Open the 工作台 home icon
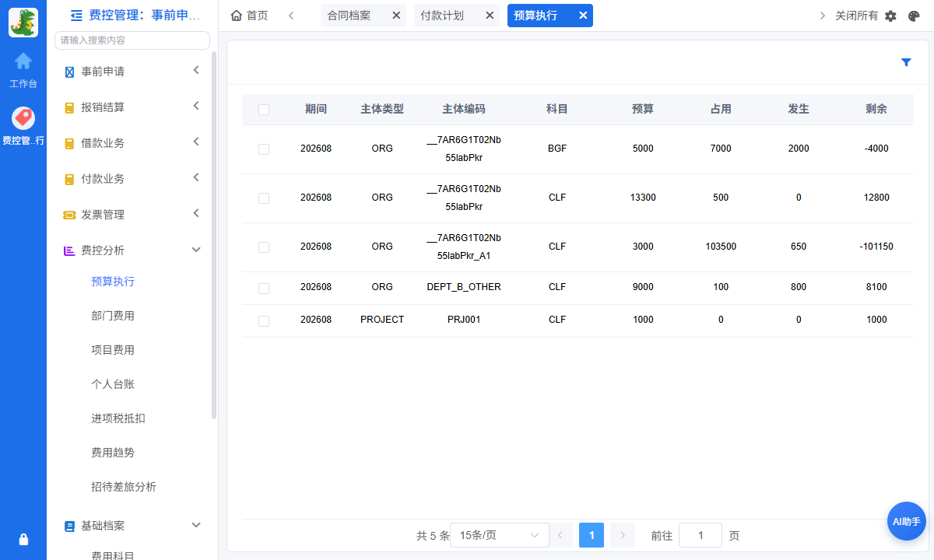 [x=23, y=61]
